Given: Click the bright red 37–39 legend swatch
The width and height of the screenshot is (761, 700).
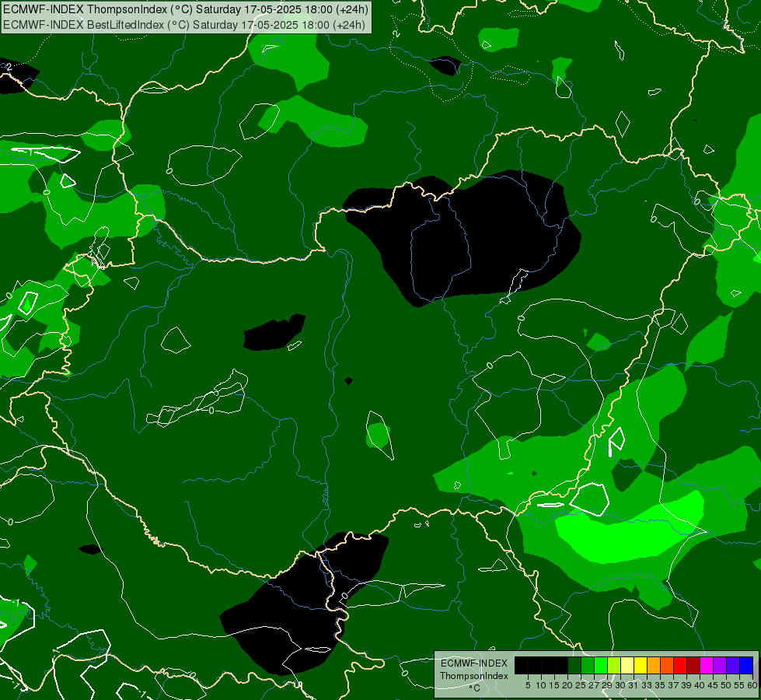Looking at the screenshot, I should pyautogui.click(x=680, y=665).
